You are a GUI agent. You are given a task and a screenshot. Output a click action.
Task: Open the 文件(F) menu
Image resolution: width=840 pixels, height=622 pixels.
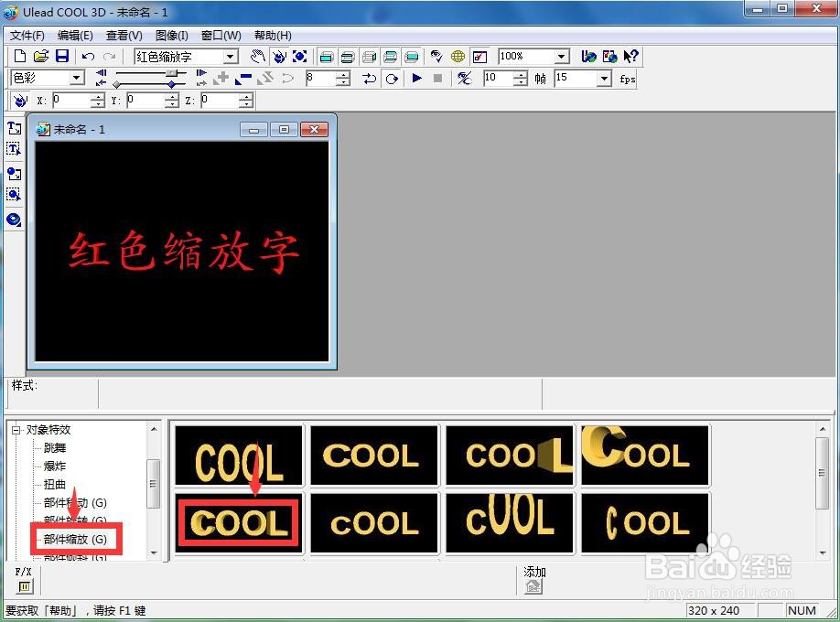(27, 36)
